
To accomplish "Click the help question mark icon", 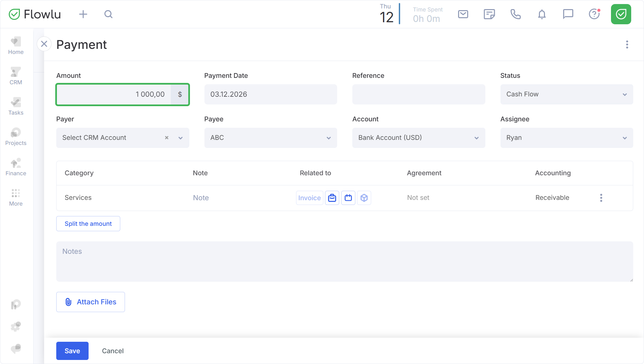I will tap(594, 14).
